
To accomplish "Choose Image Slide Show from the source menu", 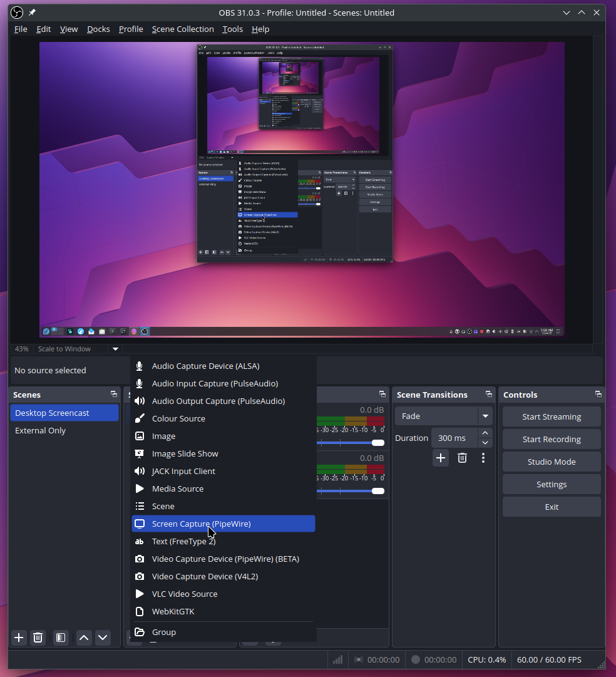I will (x=223, y=454).
